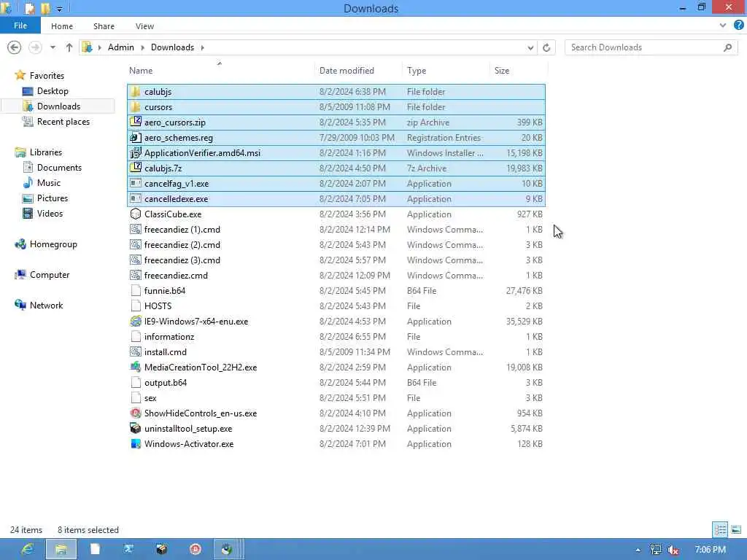Select the calubjs.7z file name
The width and height of the screenshot is (747, 560).
[x=163, y=168]
